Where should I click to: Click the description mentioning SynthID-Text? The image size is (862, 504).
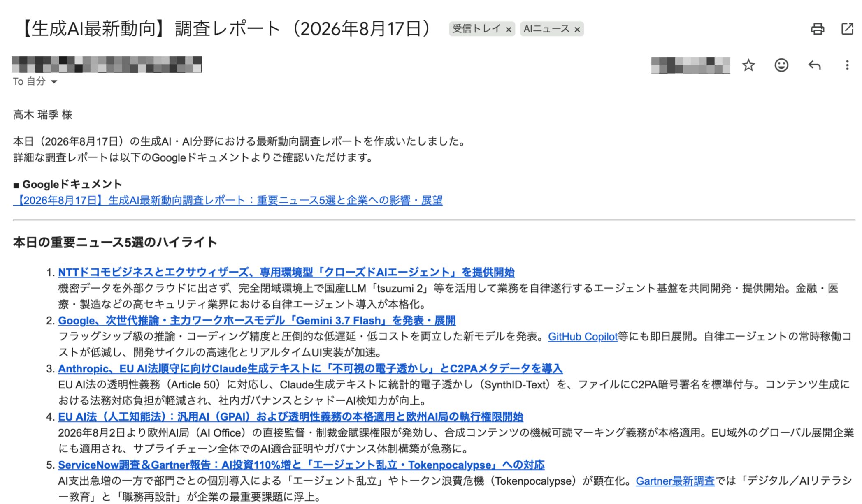[454, 392]
